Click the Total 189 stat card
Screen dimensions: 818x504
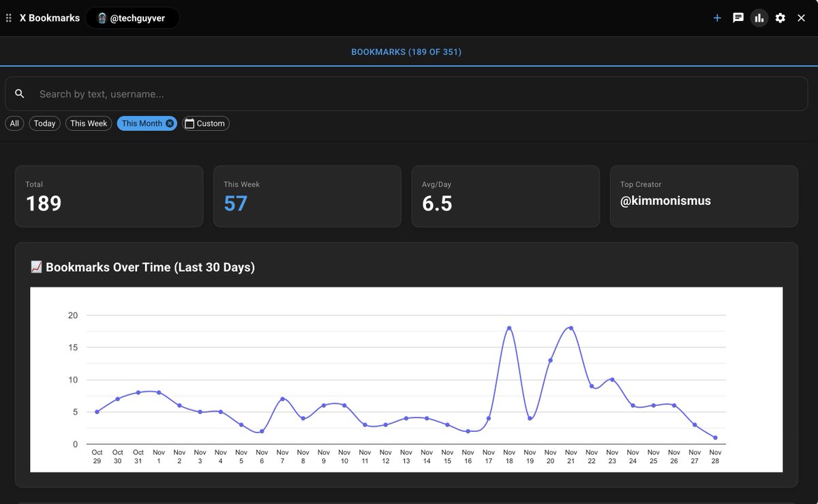pos(109,196)
